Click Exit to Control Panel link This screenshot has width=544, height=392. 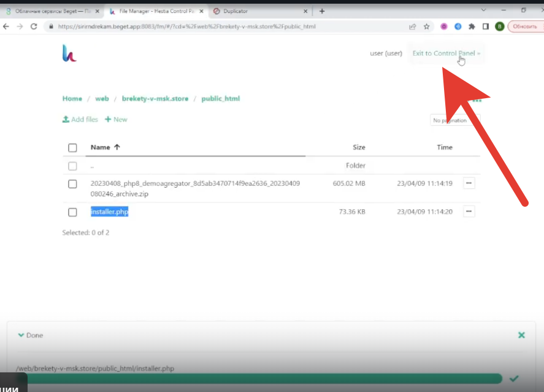446,53
